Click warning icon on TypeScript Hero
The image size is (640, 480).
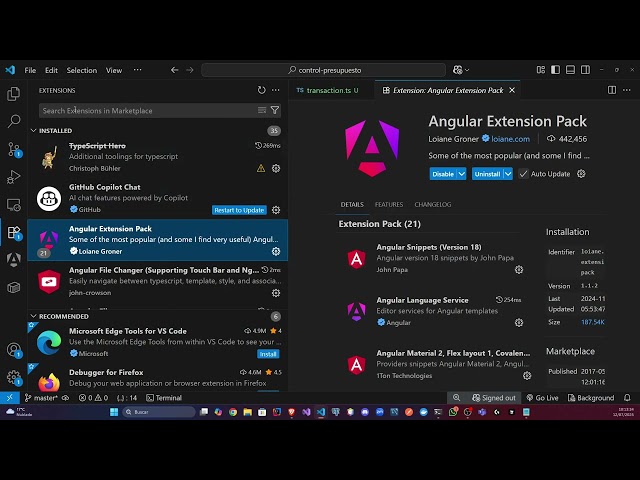[261, 168]
